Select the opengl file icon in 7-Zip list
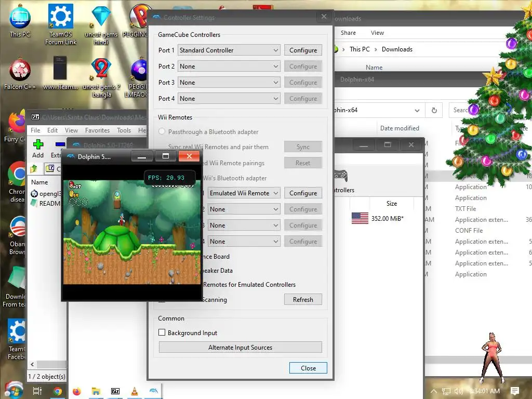Viewport: 532px width, 399px height. (x=34, y=194)
